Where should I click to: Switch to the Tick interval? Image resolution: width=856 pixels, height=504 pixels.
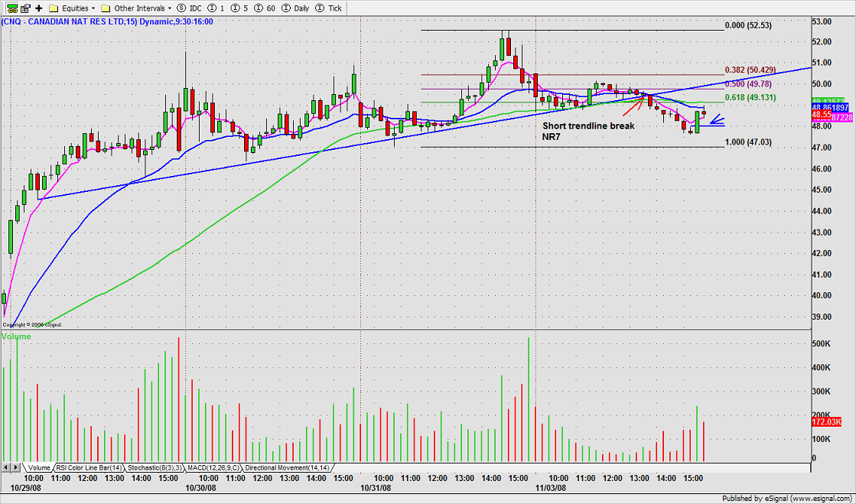[334, 8]
